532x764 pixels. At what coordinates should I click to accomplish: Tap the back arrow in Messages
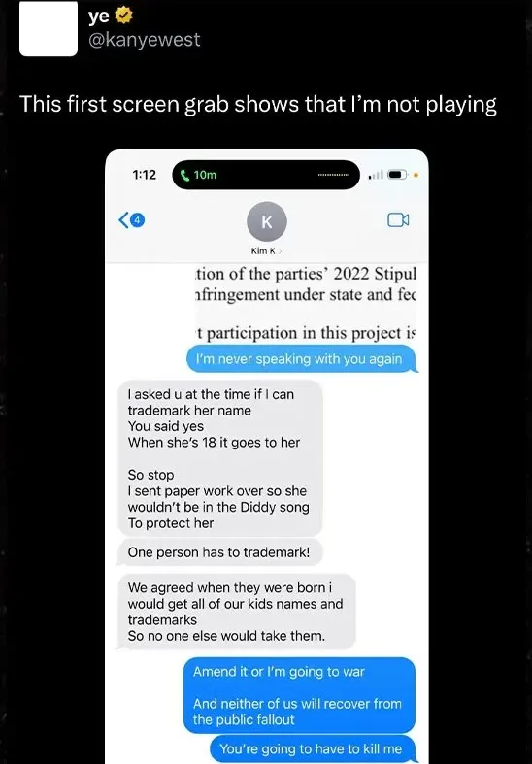(x=122, y=220)
